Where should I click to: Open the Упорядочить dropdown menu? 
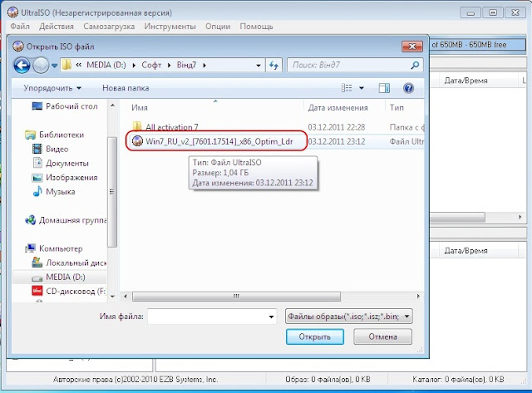click(52, 88)
